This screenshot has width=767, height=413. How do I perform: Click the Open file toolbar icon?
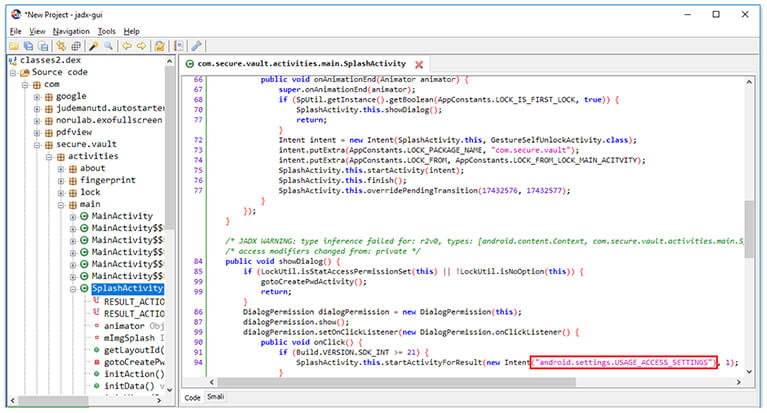tap(14, 46)
